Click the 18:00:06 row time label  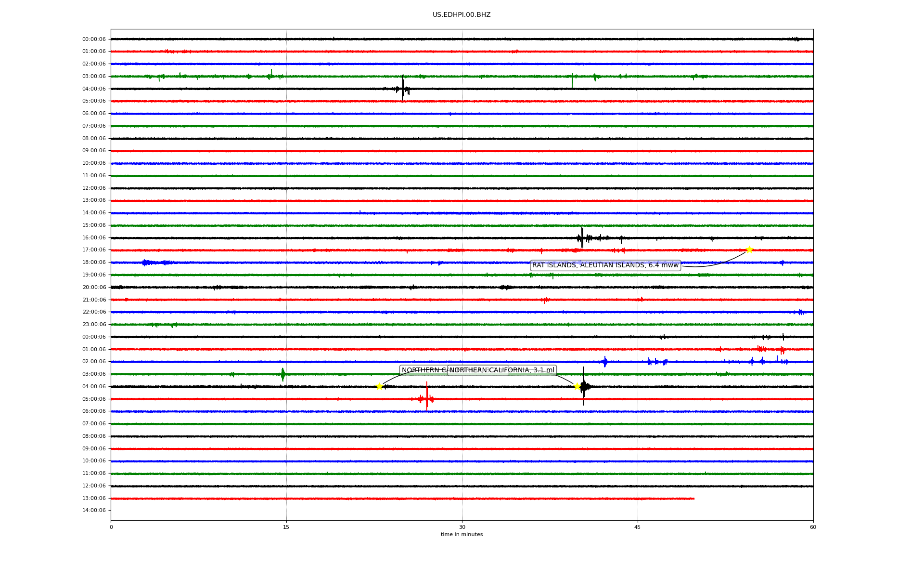point(94,263)
